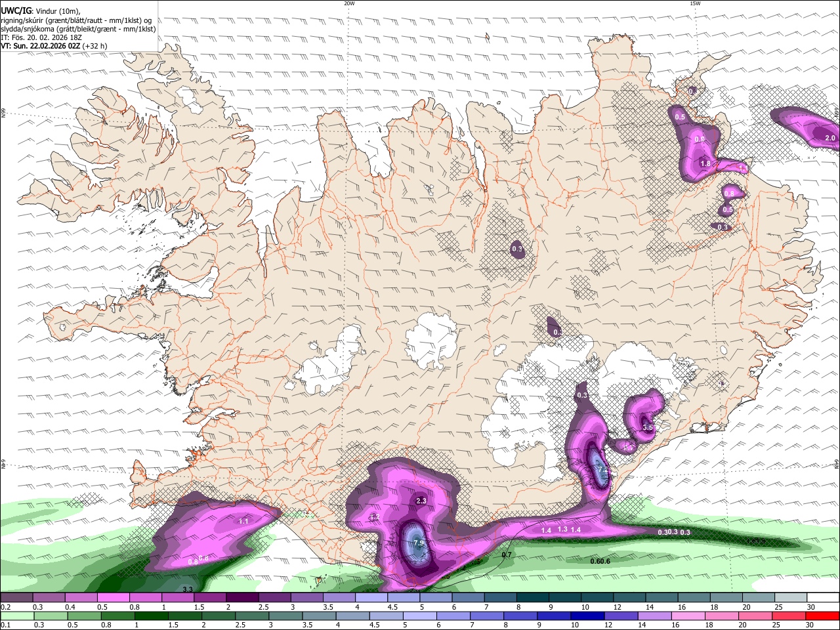Pick the darkest green 1 swatch in the lower legend
The width and height of the screenshot is (840, 630).
click(151, 616)
